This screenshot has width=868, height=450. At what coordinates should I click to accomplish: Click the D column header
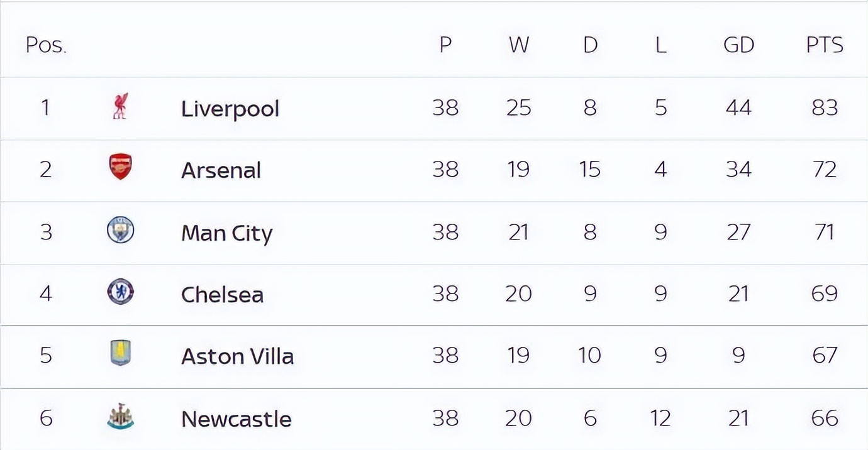click(590, 45)
